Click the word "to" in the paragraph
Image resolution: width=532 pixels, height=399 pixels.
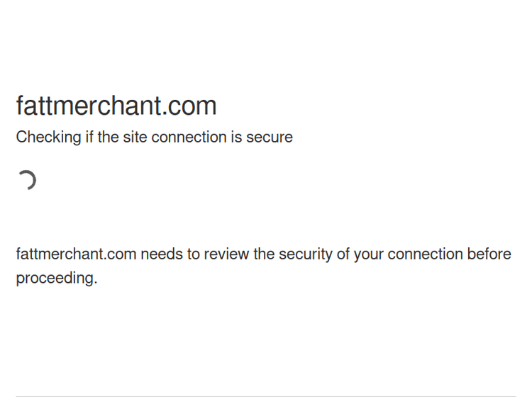tap(194, 254)
